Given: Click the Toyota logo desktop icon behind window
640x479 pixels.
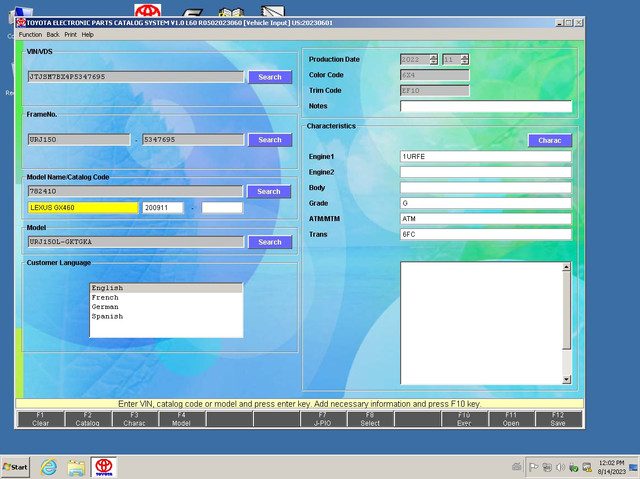Looking at the screenshot, I should [148, 10].
